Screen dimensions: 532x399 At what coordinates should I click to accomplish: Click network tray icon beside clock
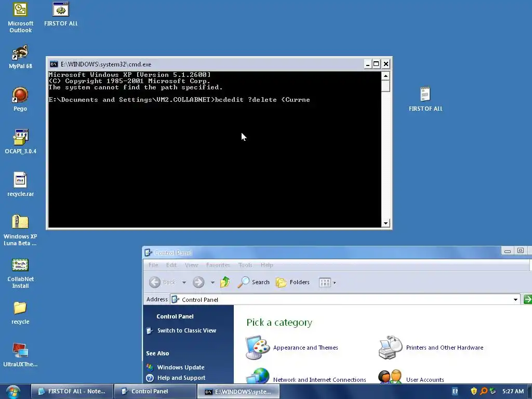pyautogui.click(x=493, y=391)
